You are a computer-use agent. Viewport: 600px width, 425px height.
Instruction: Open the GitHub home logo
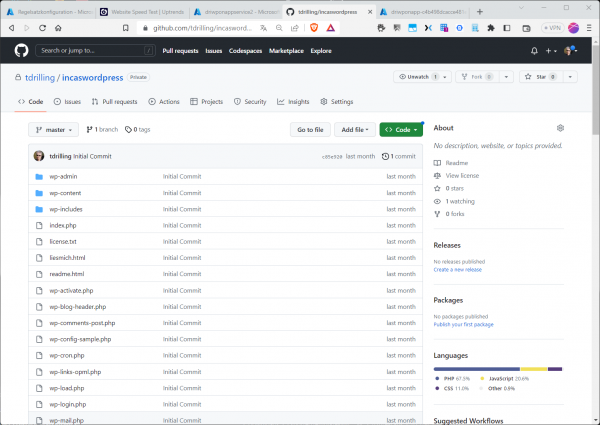point(21,50)
